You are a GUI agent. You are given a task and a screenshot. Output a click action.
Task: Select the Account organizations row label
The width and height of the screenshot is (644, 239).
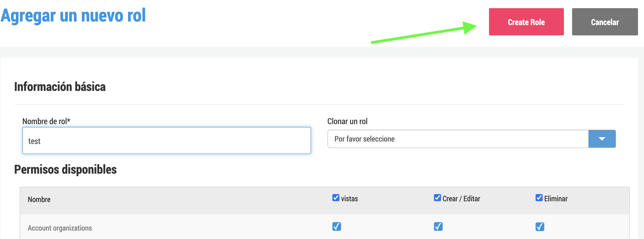(60, 228)
